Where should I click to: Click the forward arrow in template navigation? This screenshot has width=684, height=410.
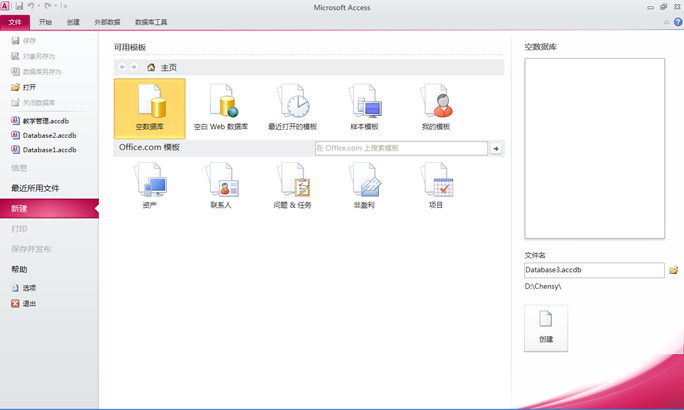tap(134, 67)
